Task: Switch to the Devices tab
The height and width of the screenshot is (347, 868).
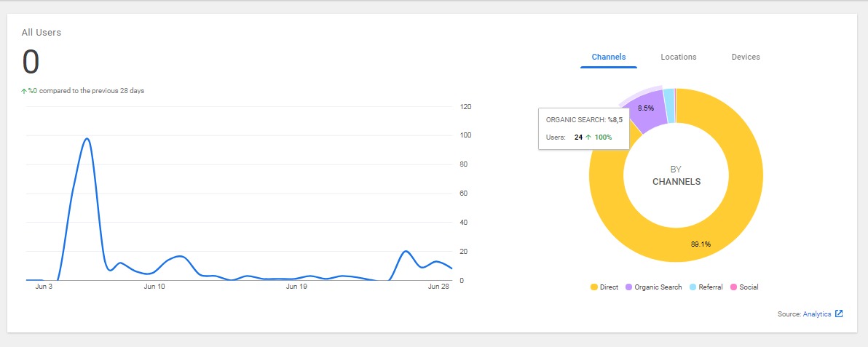Action: pyautogui.click(x=746, y=57)
